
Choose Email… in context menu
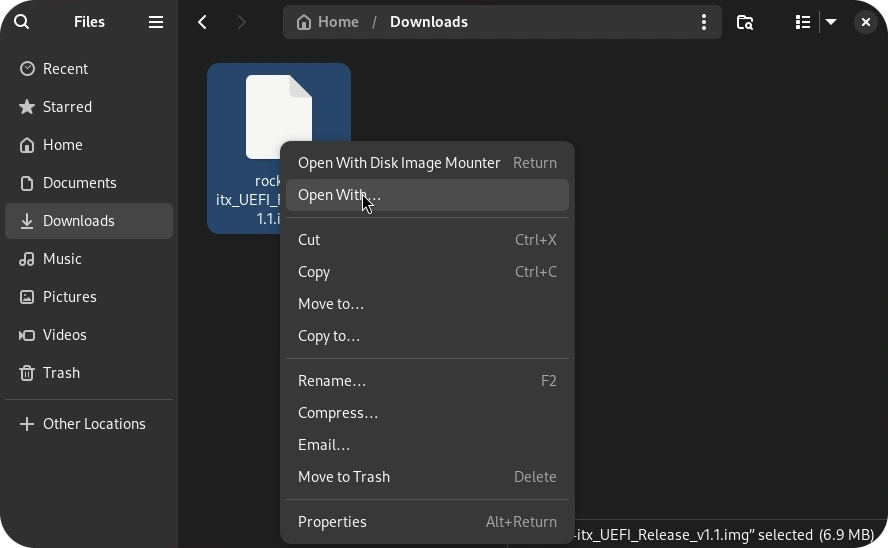427,445
